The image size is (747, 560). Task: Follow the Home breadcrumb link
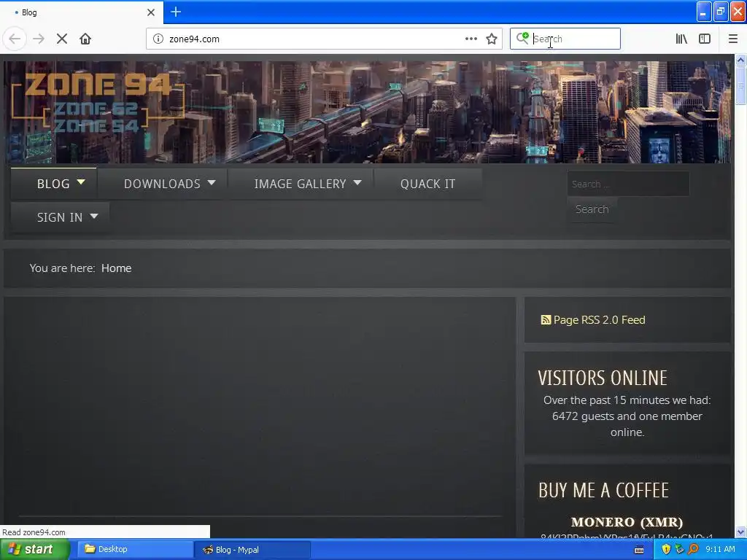tap(116, 268)
